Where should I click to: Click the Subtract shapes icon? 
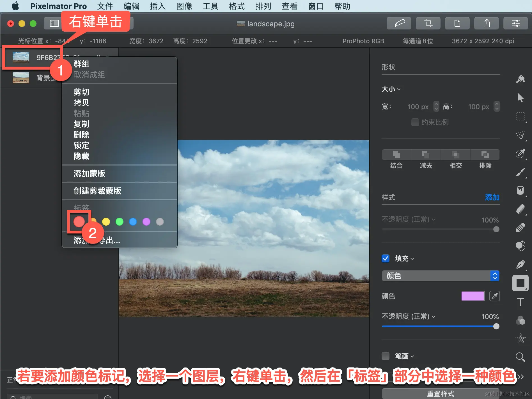[426, 155]
